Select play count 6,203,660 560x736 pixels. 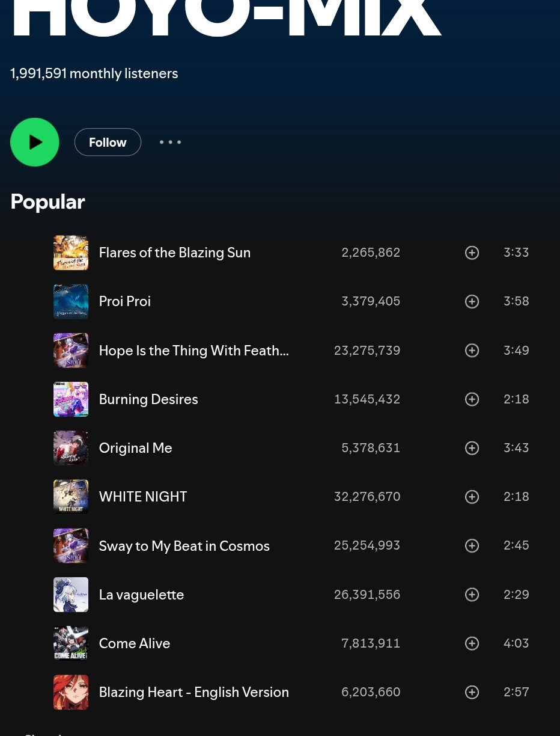tap(371, 692)
